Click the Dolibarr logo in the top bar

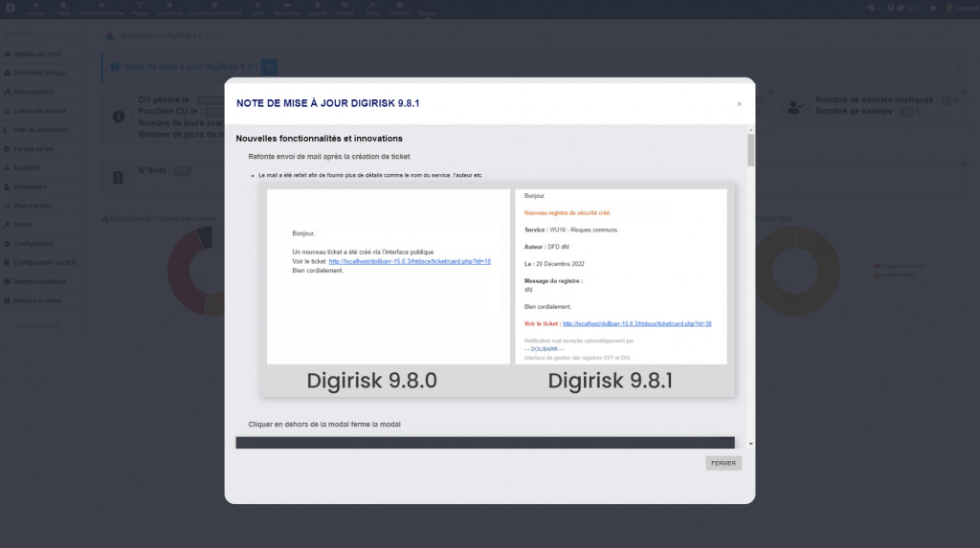10,8
